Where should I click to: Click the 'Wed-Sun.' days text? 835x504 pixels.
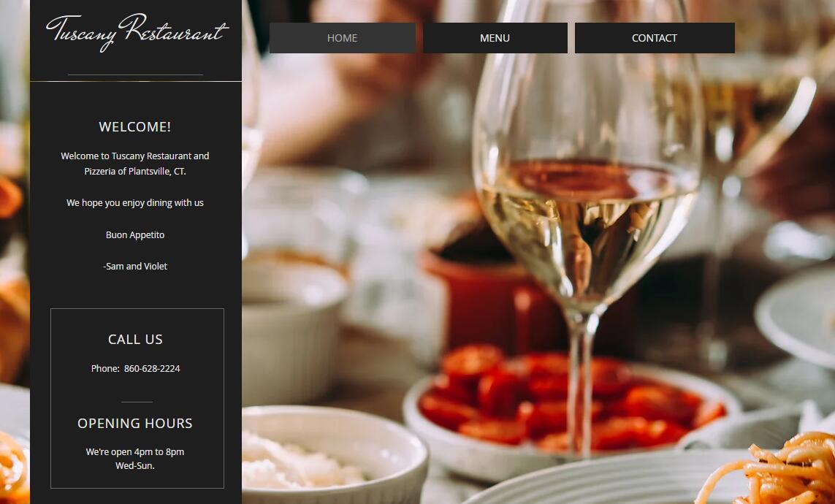[x=134, y=466]
